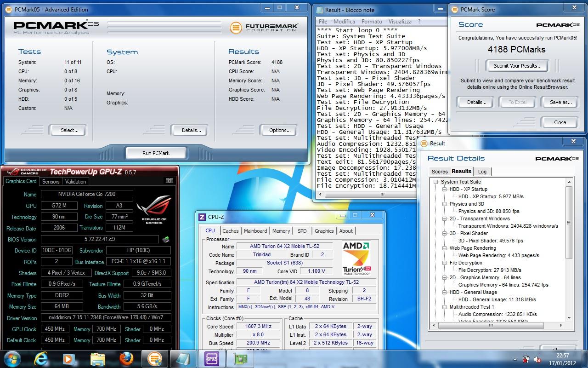Click the Result window title icon
The width and height of the screenshot is (588, 368).
click(424, 143)
